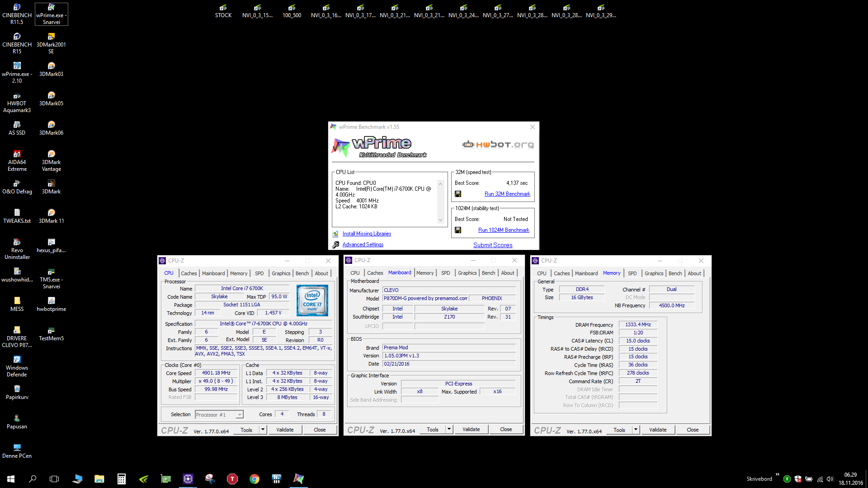Click the DRAM Frequency value field
The width and height of the screenshot is (868, 488).
(638, 324)
